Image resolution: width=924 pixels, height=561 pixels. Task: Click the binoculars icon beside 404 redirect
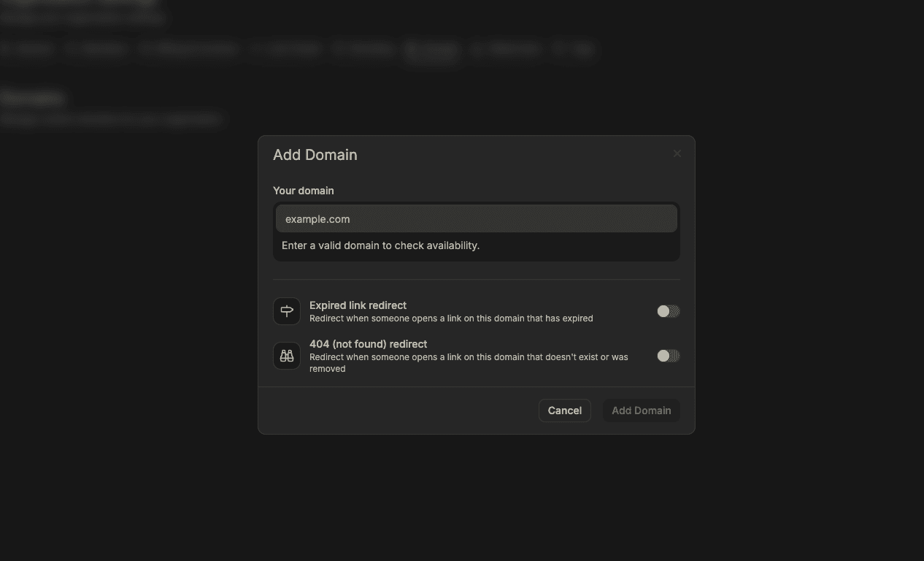[x=286, y=356]
